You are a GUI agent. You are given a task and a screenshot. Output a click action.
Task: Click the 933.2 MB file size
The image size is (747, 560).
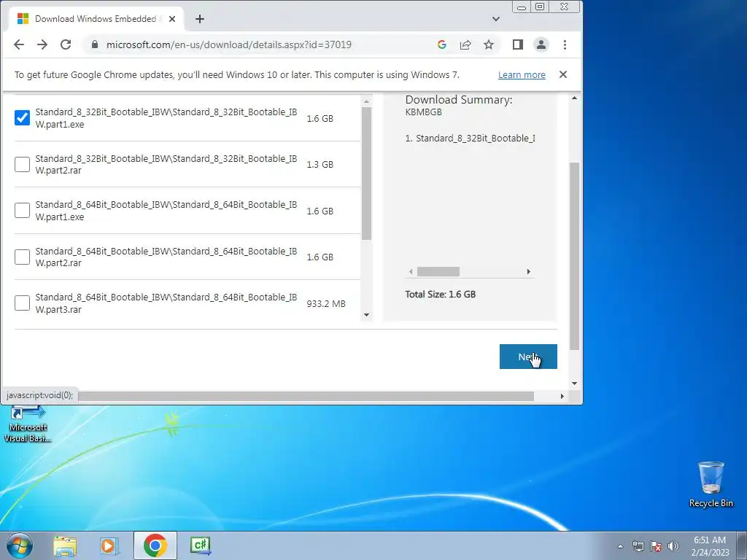click(326, 304)
